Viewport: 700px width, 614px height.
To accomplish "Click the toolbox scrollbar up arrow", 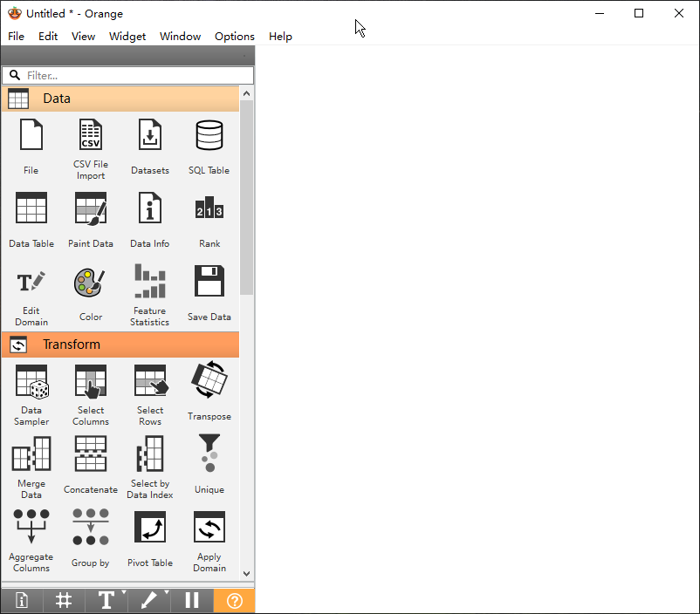I will [x=246, y=93].
